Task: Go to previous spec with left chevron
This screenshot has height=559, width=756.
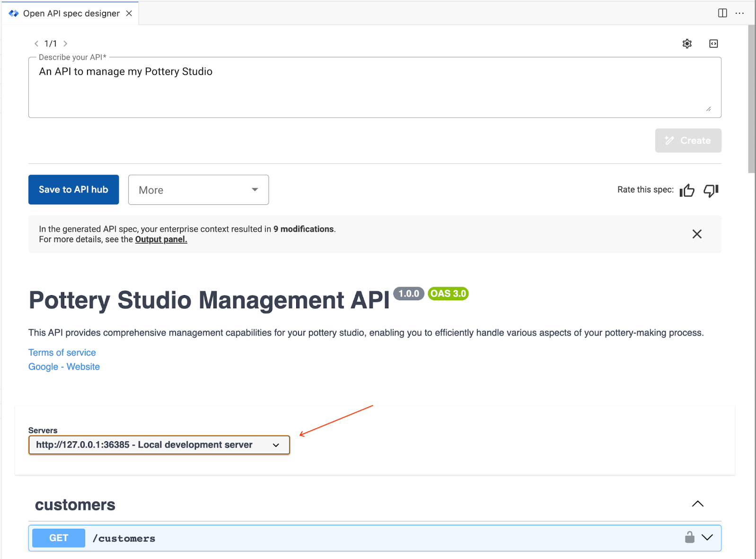Action: point(36,44)
